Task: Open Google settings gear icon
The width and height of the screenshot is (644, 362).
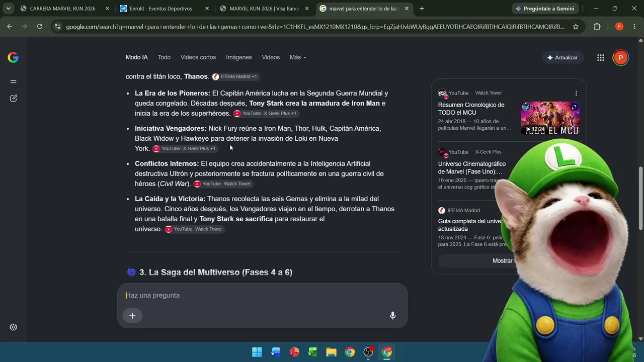Action: coord(14,327)
